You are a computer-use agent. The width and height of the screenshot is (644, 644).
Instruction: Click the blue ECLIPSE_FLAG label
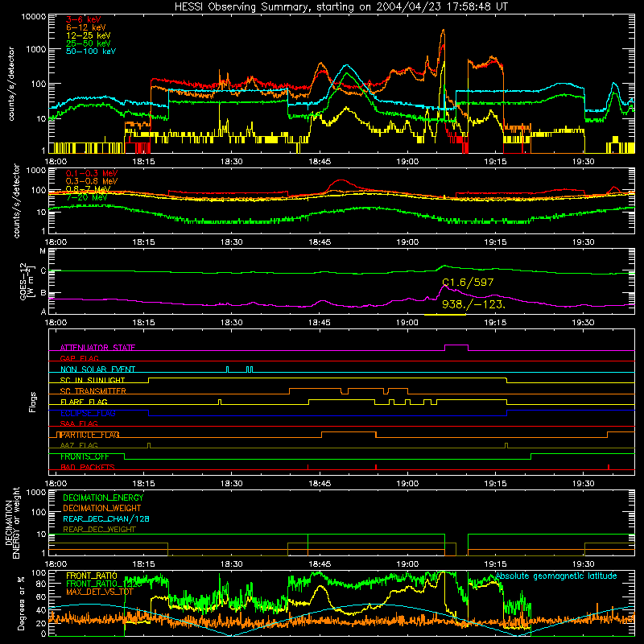tap(88, 413)
